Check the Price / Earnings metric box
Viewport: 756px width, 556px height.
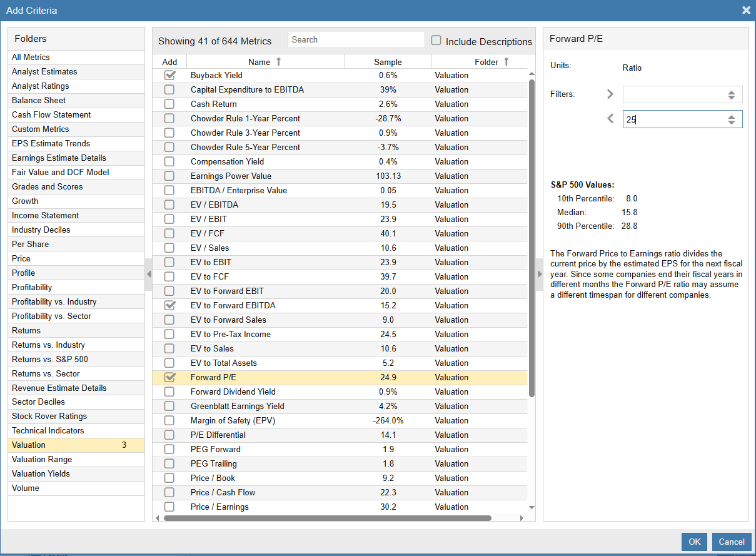click(x=169, y=507)
